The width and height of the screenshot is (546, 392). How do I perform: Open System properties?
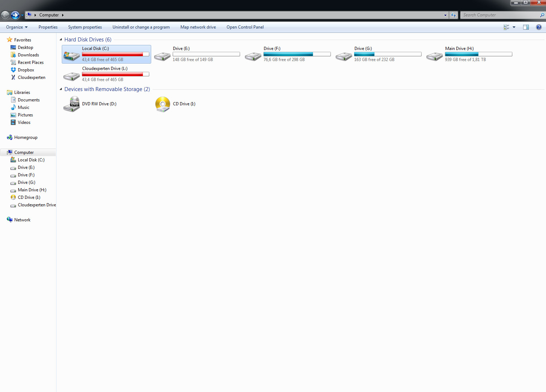pyautogui.click(x=85, y=27)
